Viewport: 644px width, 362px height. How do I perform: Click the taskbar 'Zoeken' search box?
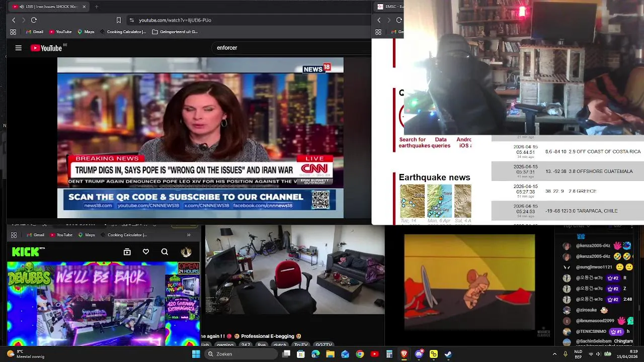point(242,354)
